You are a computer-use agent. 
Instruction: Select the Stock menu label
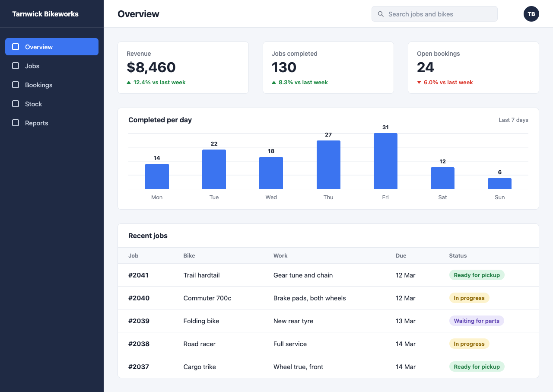coord(33,104)
